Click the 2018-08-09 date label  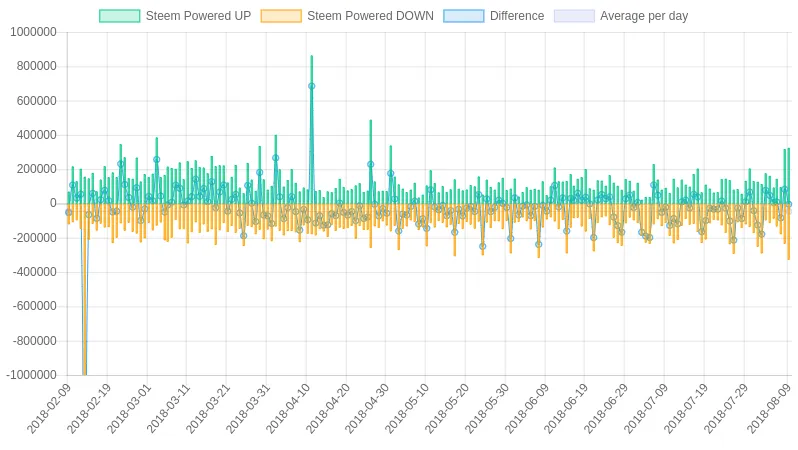[x=770, y=408]
